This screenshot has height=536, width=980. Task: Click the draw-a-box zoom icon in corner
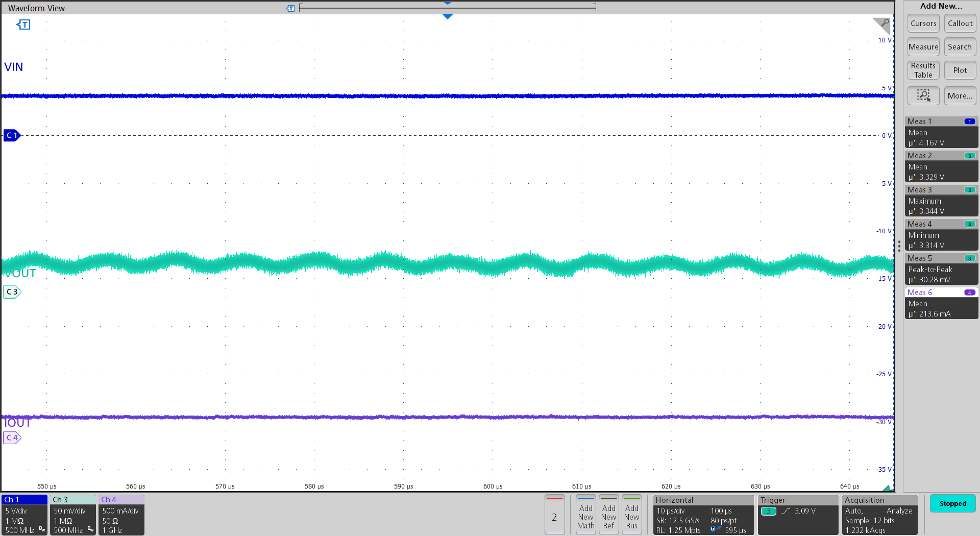[x=882, y=26]
